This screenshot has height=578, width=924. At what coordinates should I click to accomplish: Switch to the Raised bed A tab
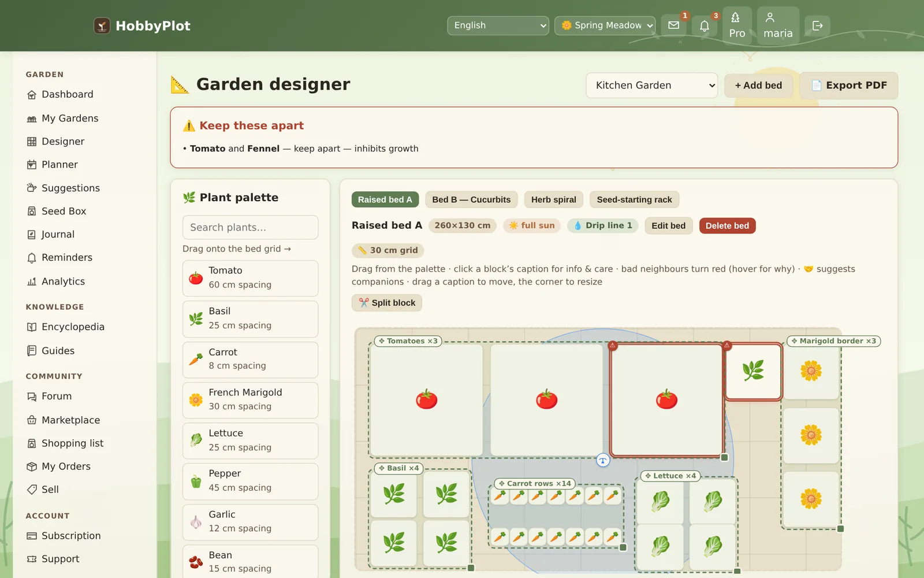pyautogui.click(x=385, y=199)
